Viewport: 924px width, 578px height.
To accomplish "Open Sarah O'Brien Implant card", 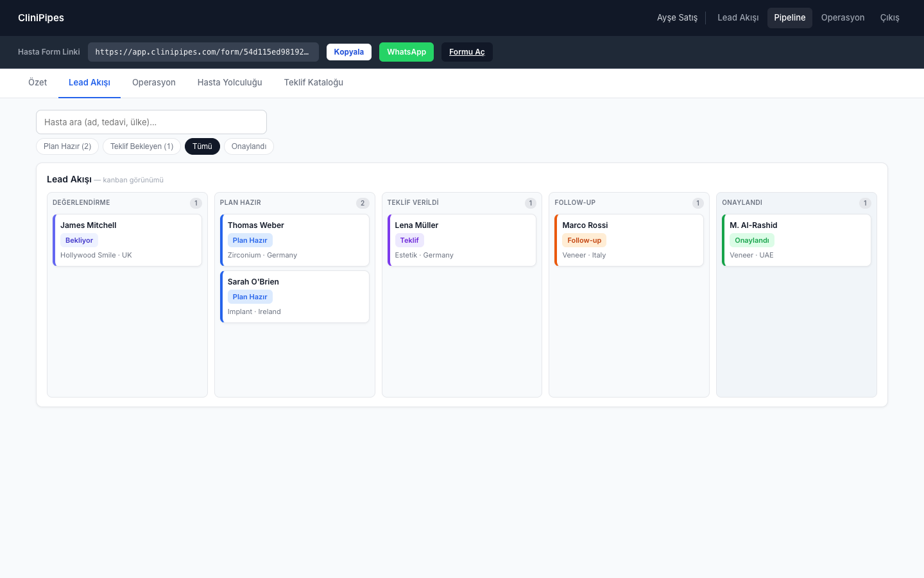I will [295, 297].
